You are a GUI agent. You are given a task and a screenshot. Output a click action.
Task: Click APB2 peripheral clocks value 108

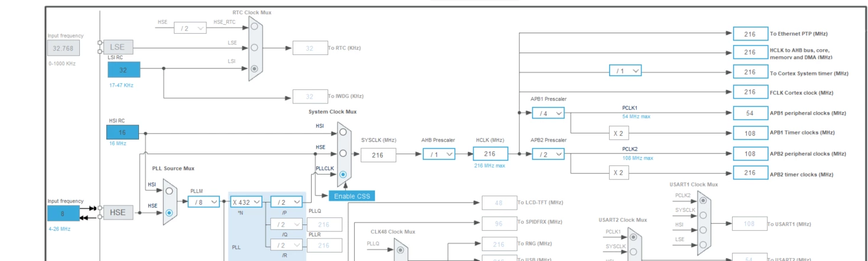coord(750,154)
